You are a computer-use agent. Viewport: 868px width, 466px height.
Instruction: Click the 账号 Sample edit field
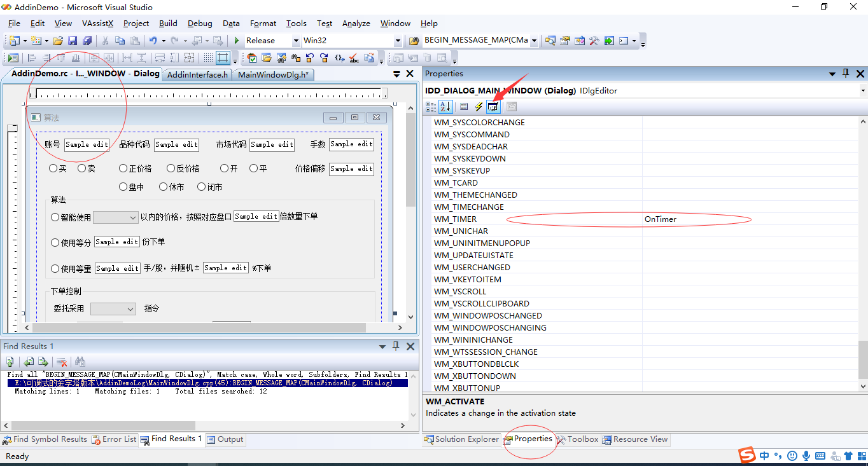(87, 144)
